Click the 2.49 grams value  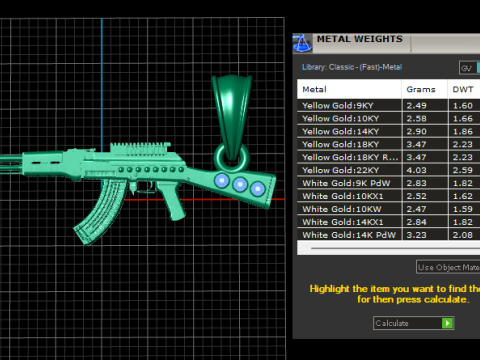416,106
